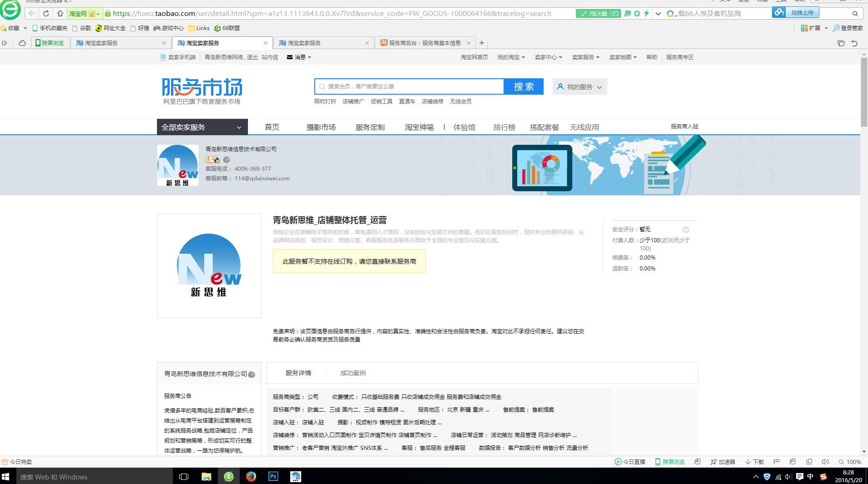Switch to 服务商后台 tab
This screenshot has width=868, height=484.
(x=425, y=43)
